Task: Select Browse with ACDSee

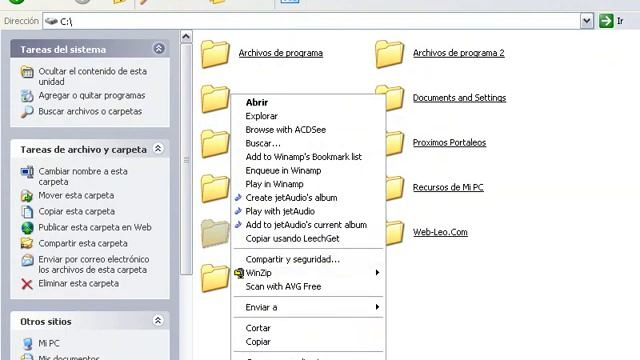Action: click(309, 130)
